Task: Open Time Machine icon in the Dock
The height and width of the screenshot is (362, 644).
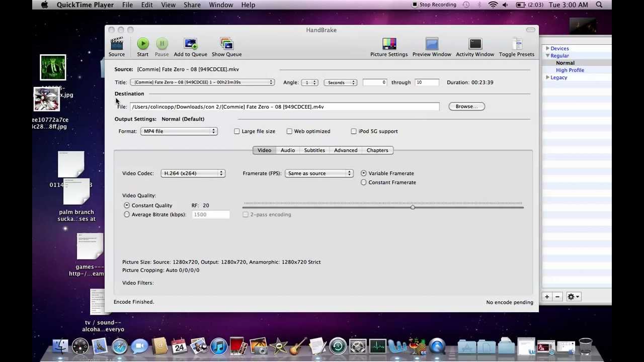Action: tap(338, 346)
